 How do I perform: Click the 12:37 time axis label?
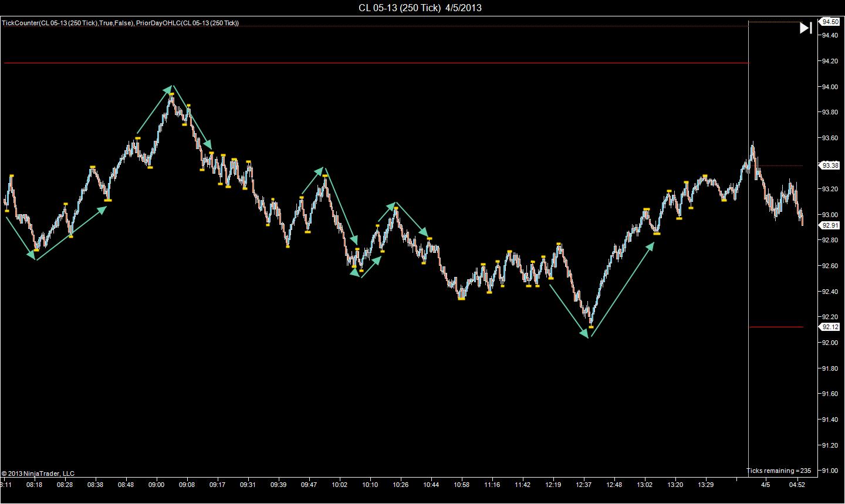(x=583, y=485)
